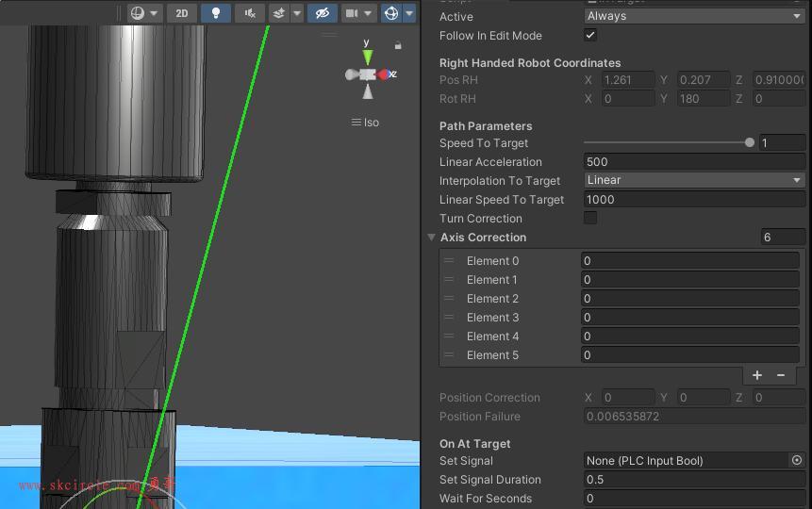This screenshot has height=509, width=812.
Task: Click the On At Target heading
Action: tap(475, 444)
